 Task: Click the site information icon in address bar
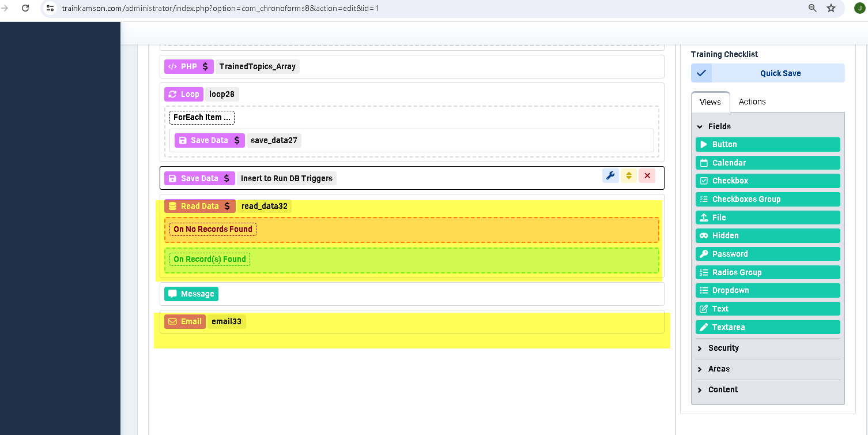pos(50,8)
